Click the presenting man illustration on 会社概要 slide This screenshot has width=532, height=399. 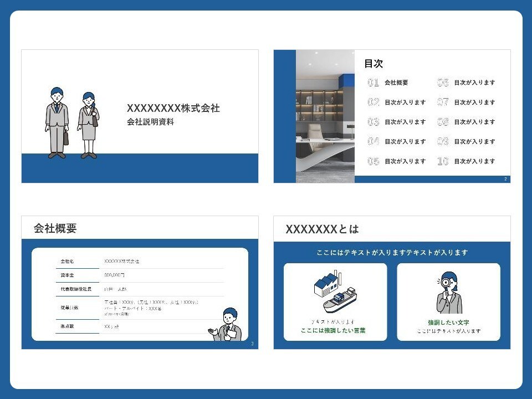226,324
